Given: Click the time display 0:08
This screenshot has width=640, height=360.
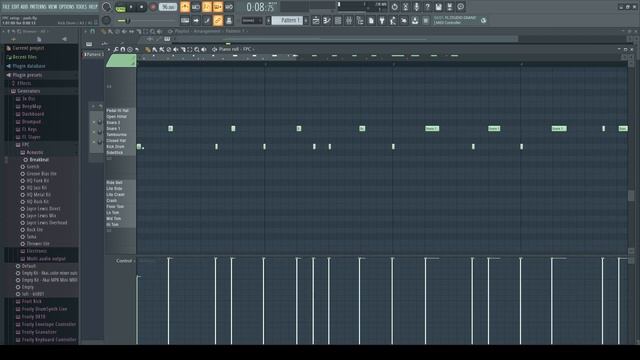Looking at the screenshot, I should pyautogui.click(x=260, y=7).
